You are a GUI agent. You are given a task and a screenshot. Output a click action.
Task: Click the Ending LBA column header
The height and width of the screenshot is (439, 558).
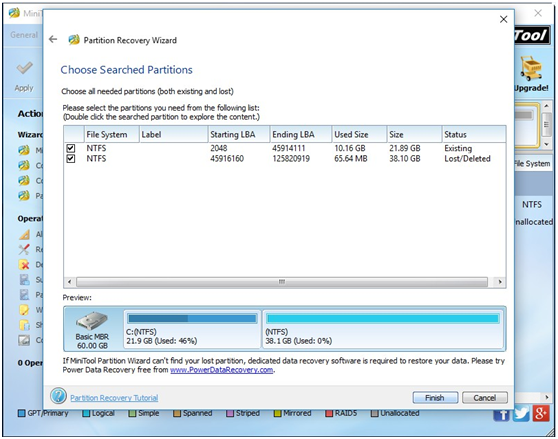pos(301,134)
